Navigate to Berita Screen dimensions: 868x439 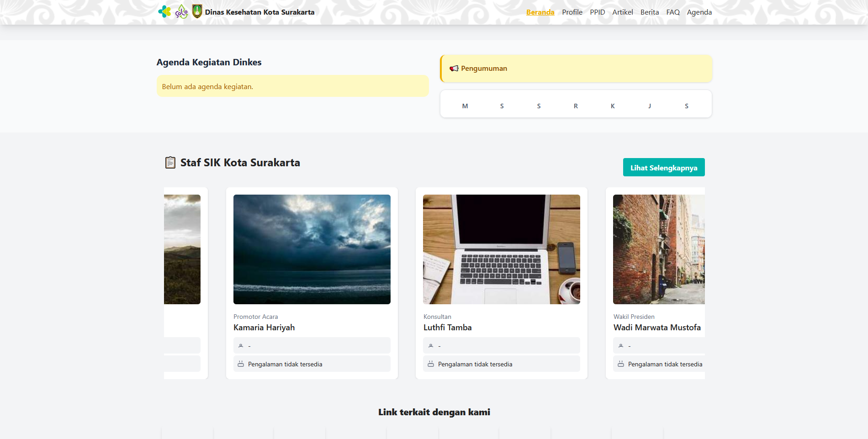[650, 12]
